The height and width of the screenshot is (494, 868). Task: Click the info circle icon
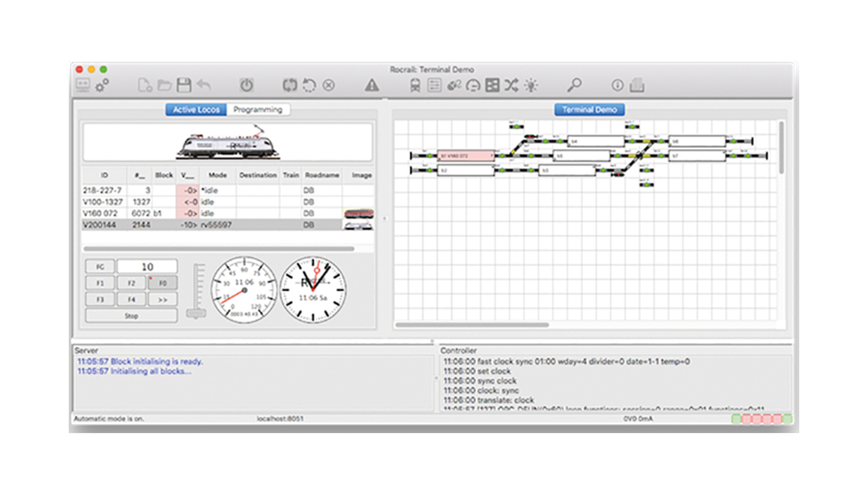617,85
